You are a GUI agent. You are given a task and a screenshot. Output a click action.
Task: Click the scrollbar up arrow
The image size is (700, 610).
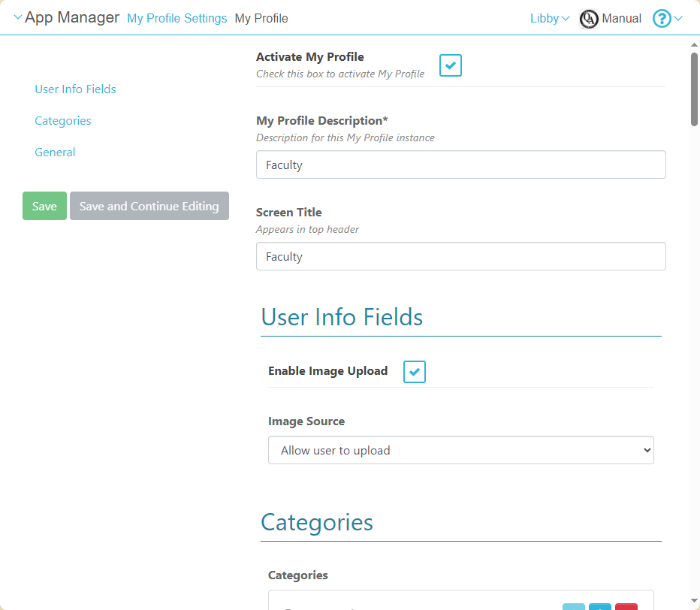pyautogui.click(x=694, y=45)
